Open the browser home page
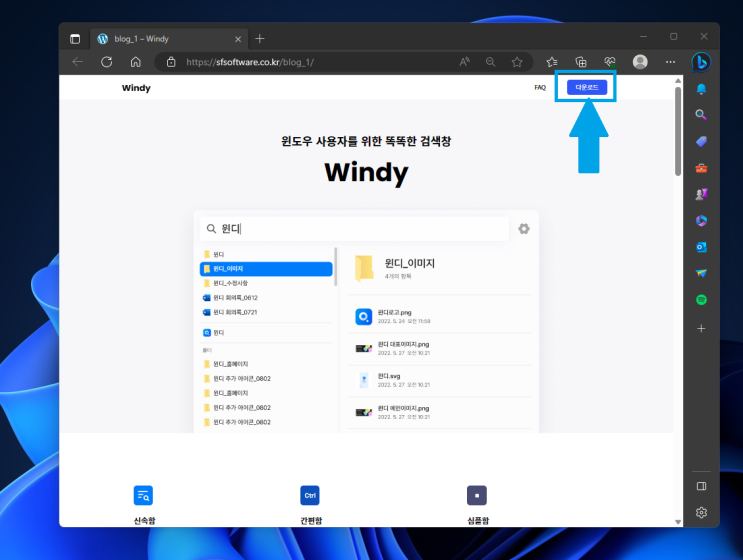This screenshot has width=743, height=560. (136, 62)
